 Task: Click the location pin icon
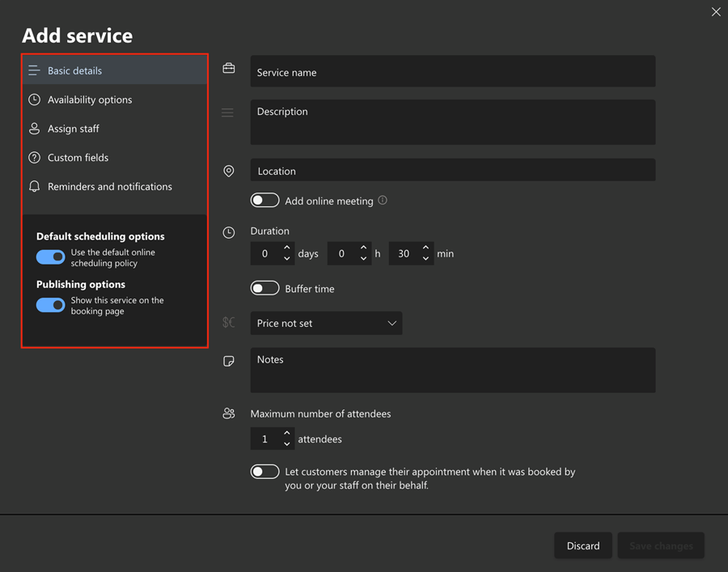[228, 171]
